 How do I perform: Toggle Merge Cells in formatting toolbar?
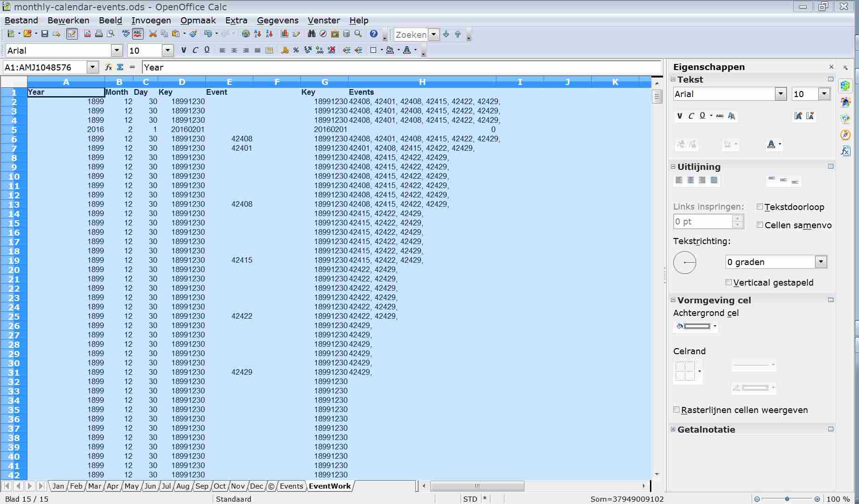(269, 50)
